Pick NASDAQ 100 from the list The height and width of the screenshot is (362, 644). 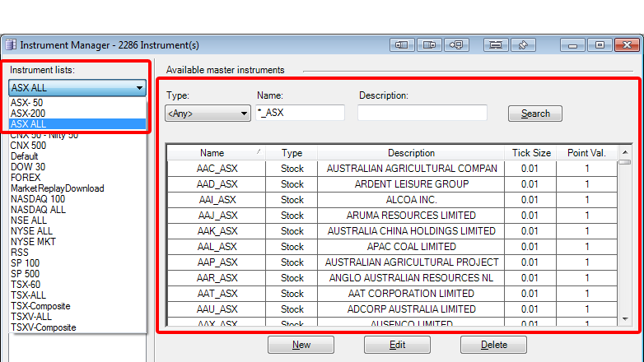pyautogui.click(x=77, y=199)
